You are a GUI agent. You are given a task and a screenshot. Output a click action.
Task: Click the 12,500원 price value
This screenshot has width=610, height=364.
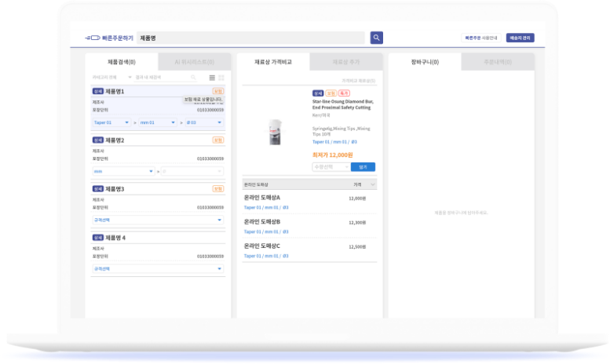[x=357, y=246]
